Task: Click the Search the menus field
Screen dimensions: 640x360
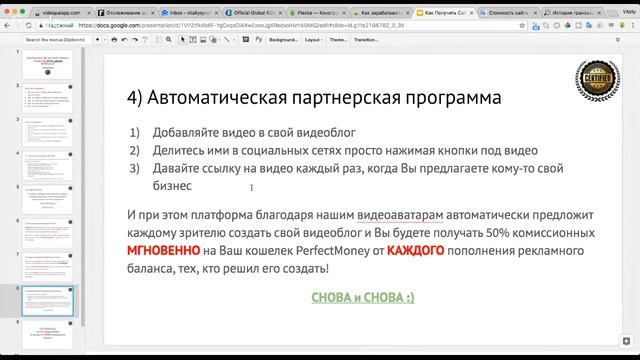Action: (x=56, y=40)
